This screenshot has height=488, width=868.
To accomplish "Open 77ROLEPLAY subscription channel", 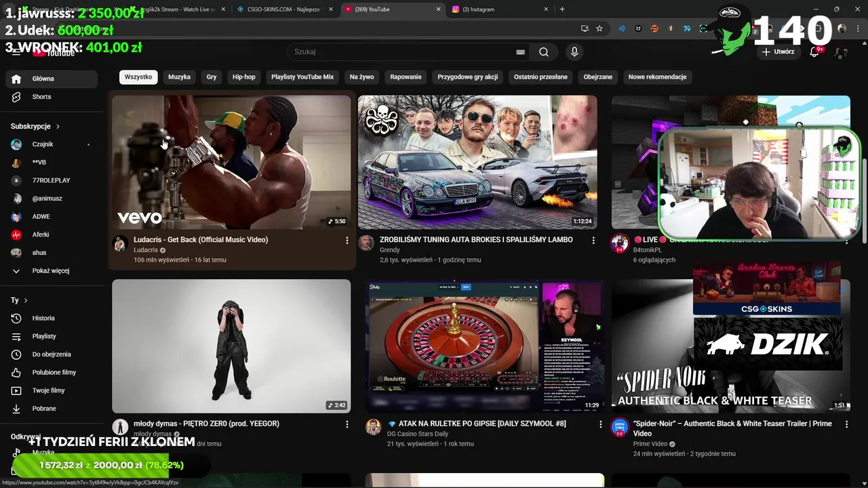I will click(52, 180).
